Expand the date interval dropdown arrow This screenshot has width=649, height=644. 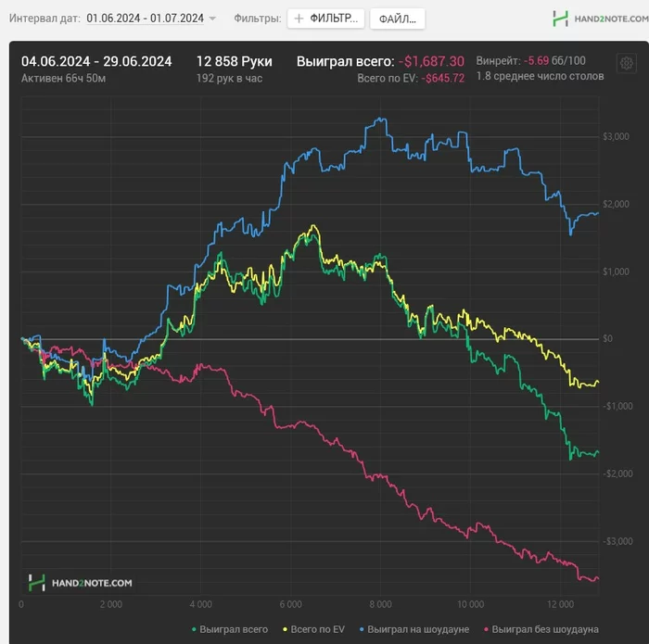coord(212,19)
